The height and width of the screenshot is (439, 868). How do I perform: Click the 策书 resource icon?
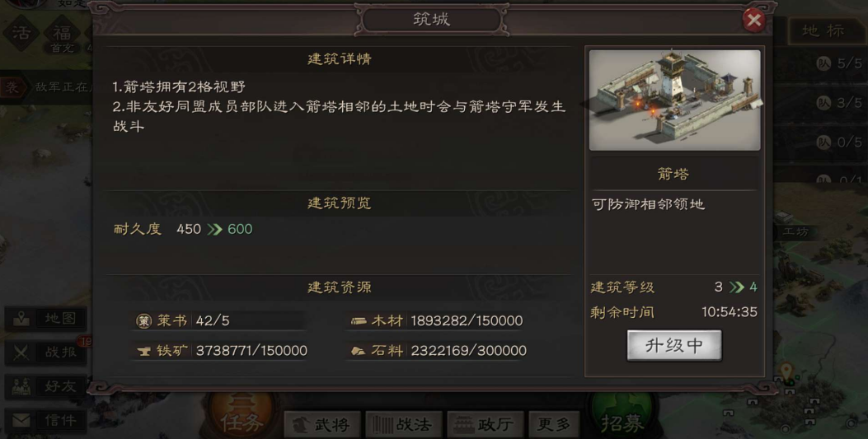(144, 320)
